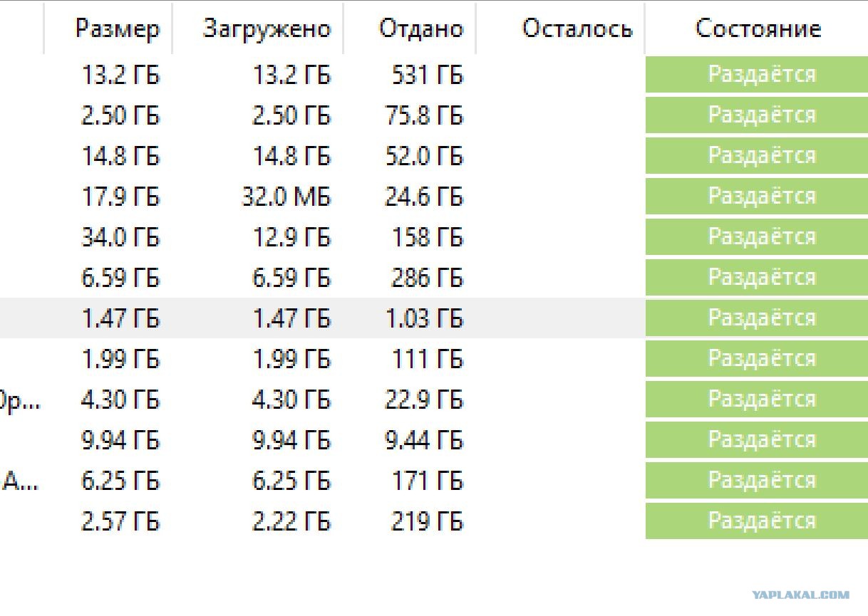Select the 2.57 ГБ torrent row
This screenshot has height=616, width=868.
(434, 521)
